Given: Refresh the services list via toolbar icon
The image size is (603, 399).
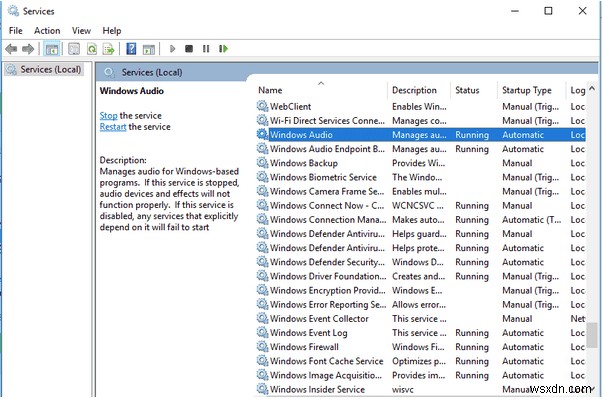Looking at the screenshot, I should pyautogui.click(x=92, y=49).
